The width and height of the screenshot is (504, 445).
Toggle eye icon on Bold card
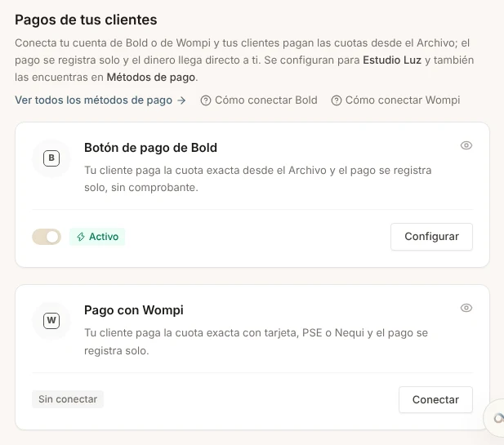tap(466, 145)
